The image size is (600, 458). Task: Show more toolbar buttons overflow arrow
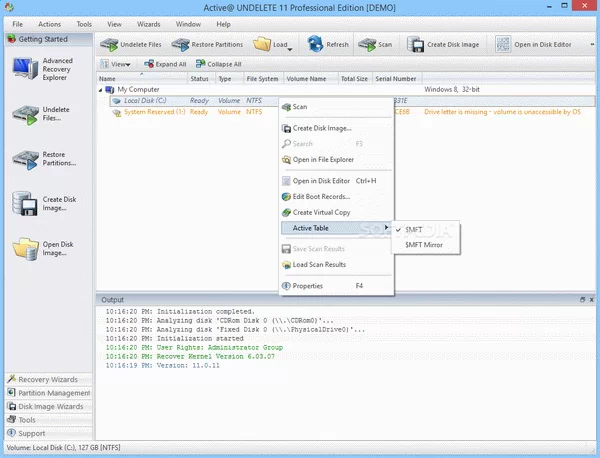tap(592, 44)
